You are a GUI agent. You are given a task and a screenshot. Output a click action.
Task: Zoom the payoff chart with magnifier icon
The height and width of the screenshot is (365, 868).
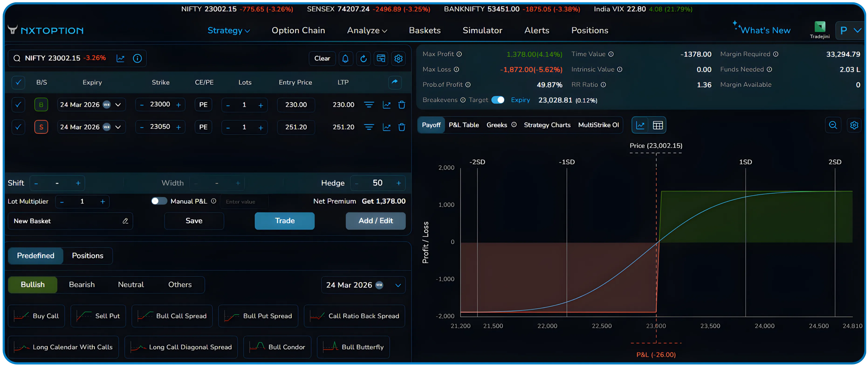(x=833, y=125)
